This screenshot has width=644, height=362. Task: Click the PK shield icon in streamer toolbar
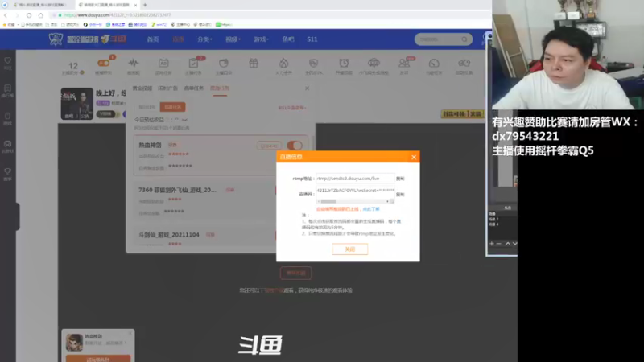point(313,64)
